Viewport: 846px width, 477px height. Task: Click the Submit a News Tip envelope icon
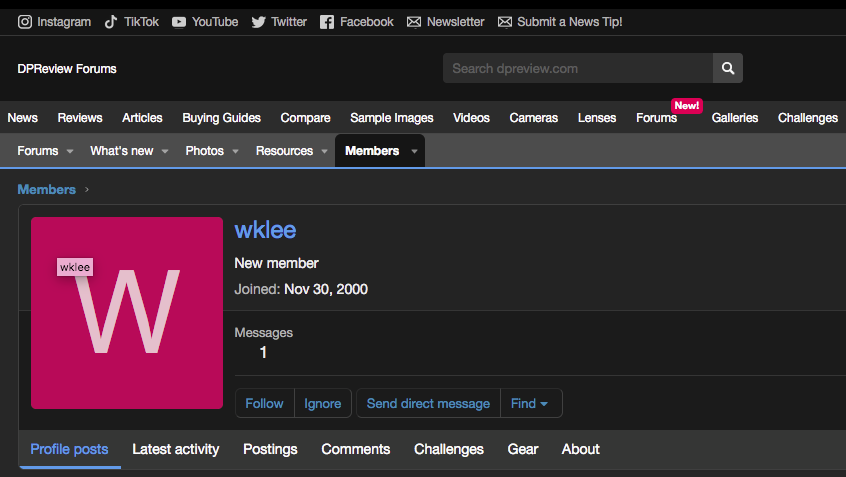point(505,22)
